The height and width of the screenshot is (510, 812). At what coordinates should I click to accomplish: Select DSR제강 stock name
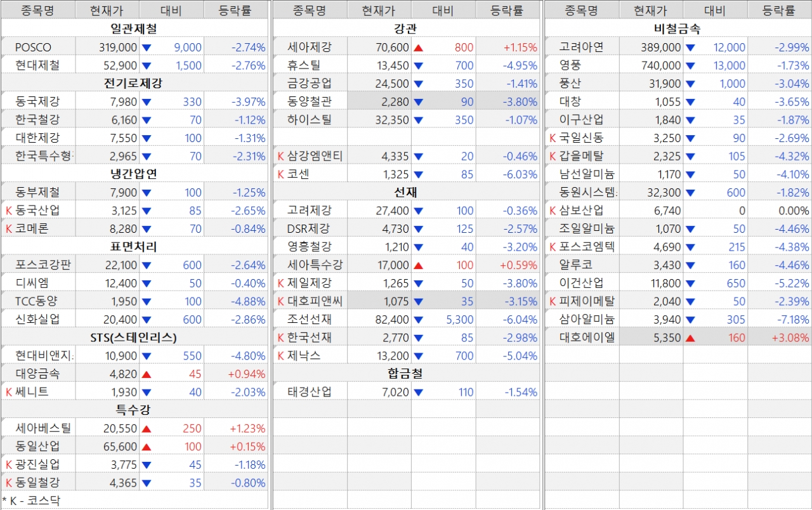coord(308,228)
